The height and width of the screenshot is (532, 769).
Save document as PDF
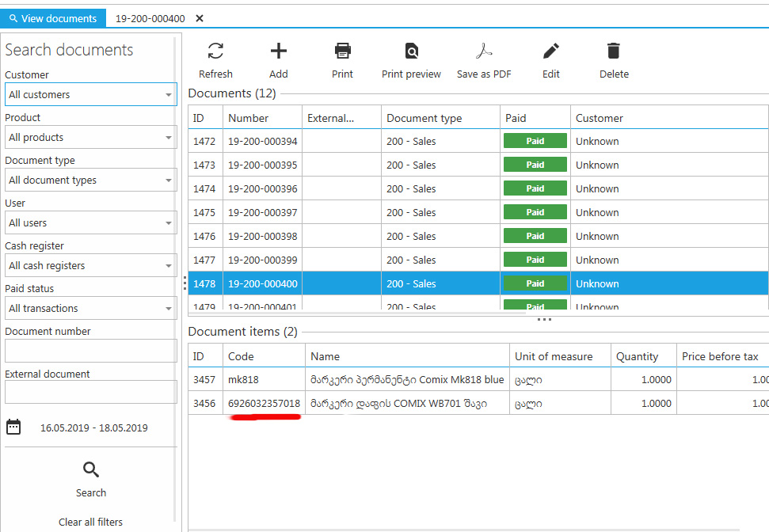click(484, 51)
